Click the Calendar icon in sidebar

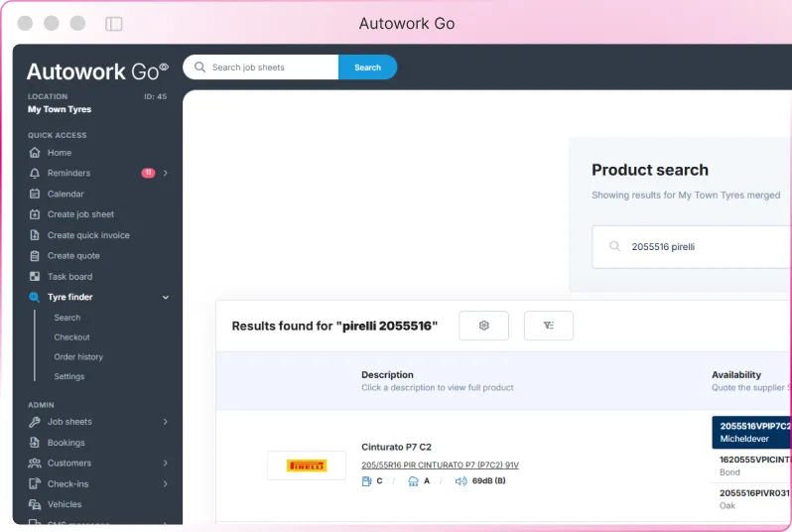click(x=35, y=194)
